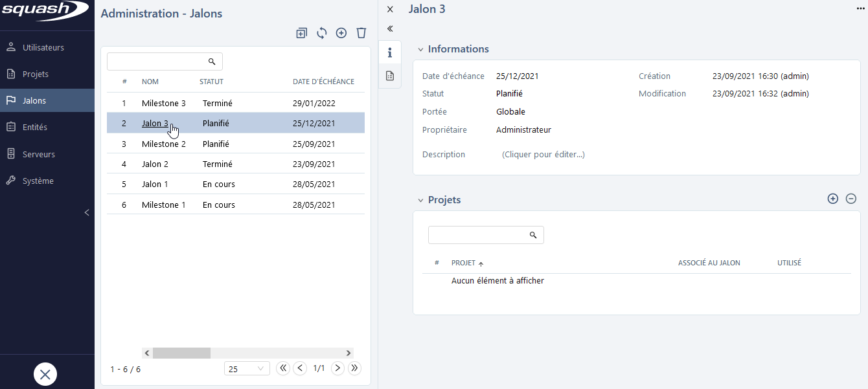This screenshot has height=389, width=868.
Task: Open the Information panel tab icon
Action: (390, 52)
